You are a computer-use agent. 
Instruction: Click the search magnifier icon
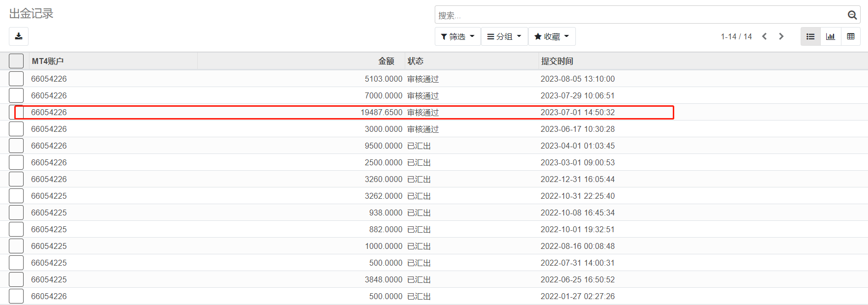coord(852,15)
